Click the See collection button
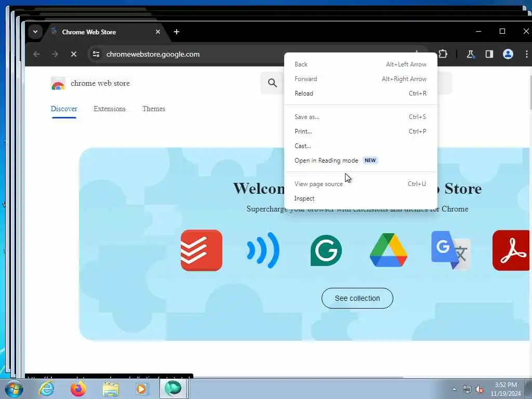The height and width of the screenshot is (399, 532). 357,298
